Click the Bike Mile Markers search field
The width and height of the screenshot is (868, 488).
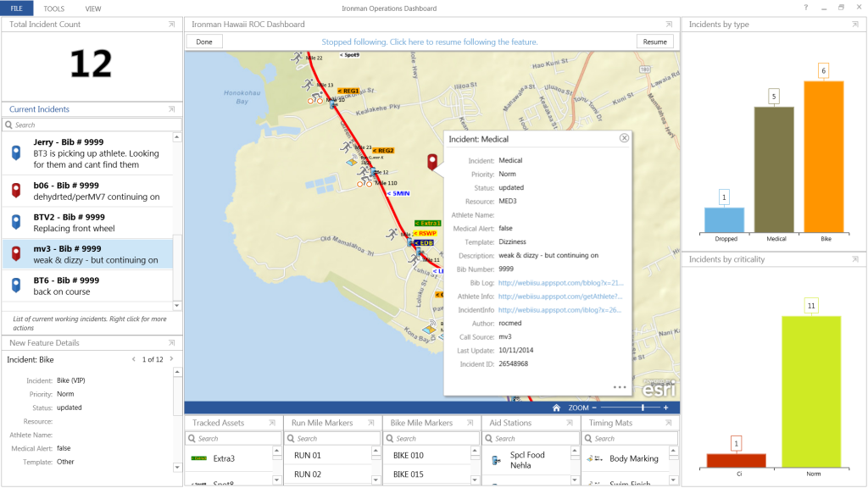(431, 439)
